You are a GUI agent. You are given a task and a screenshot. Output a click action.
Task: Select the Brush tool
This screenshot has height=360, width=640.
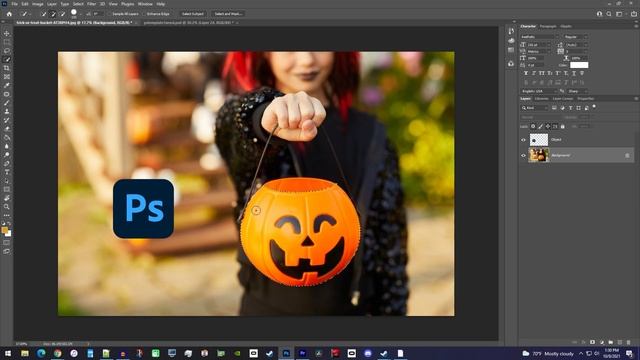(7, 102)
